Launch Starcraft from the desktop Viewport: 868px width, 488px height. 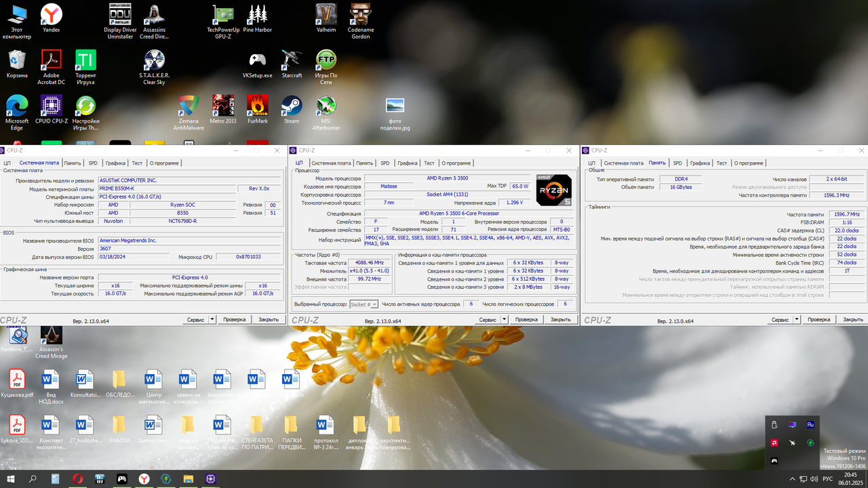tap(292, 64)
